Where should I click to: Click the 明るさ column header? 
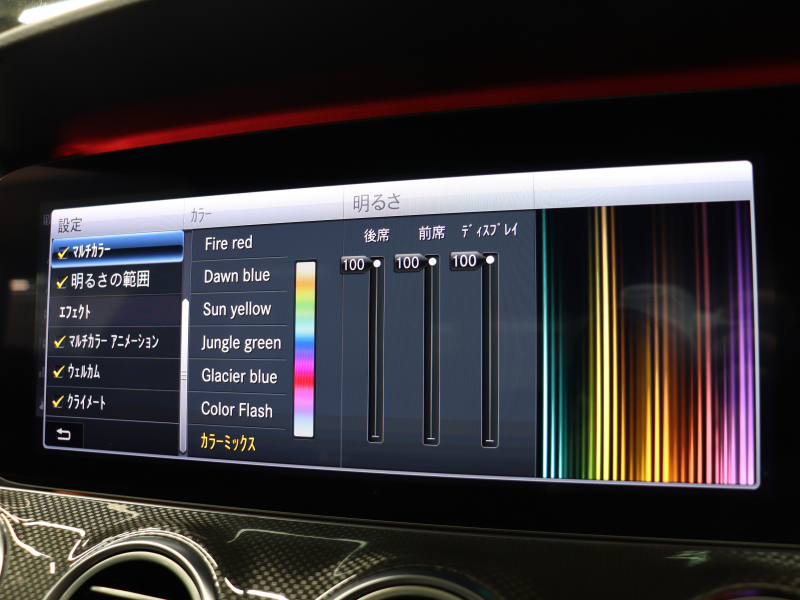377,203
